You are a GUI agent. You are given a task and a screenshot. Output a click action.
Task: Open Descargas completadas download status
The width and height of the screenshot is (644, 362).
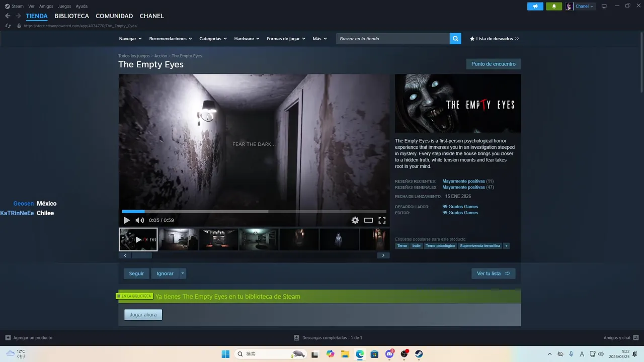click(328, 338)
